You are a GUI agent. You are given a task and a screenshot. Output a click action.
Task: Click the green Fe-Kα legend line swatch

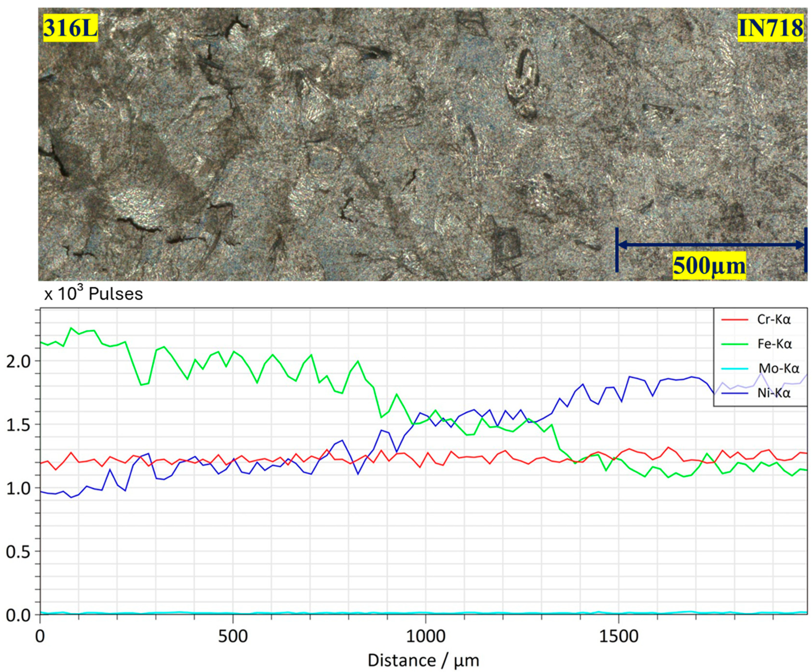pos(735,344)
